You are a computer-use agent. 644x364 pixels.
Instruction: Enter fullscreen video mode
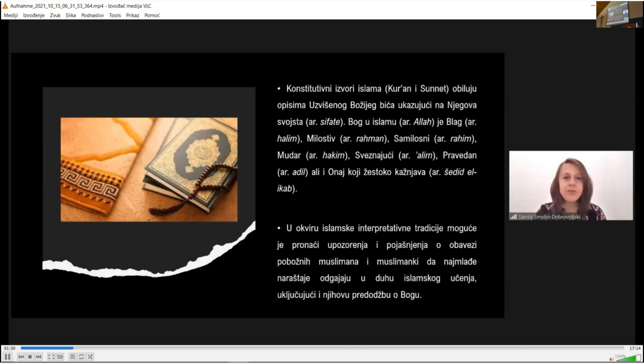[x=51, y=357]
